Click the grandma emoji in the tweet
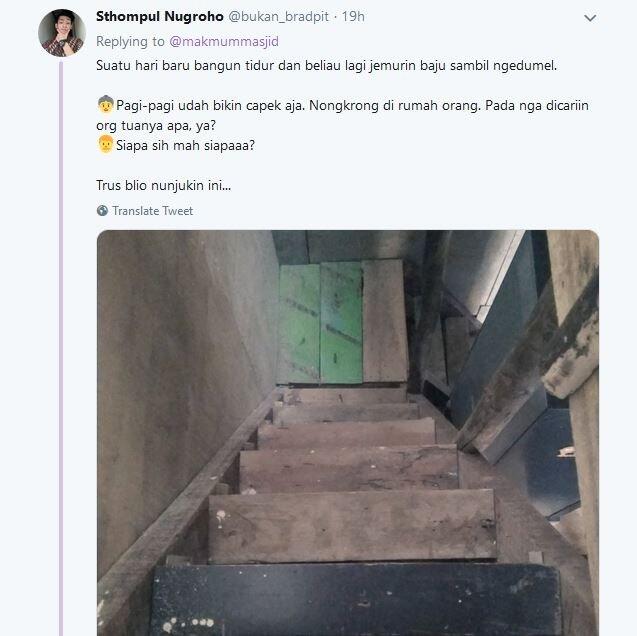Image resolution: width=637 pixels, height=636 pixels. pos(105,104)
